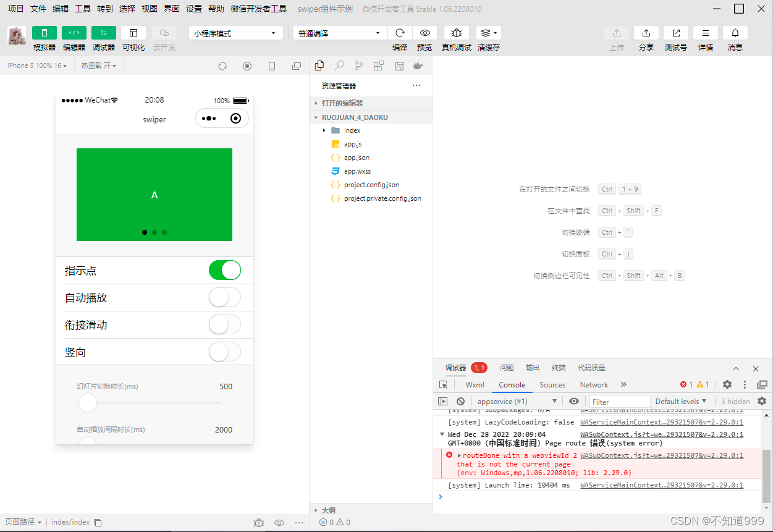
Task: Toggle the Editor panel button
Action: click(74, 33)
